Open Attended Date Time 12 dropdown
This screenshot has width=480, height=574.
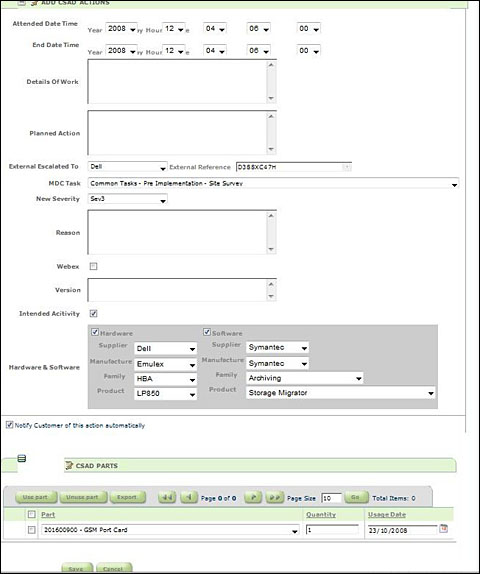[174, 29]
